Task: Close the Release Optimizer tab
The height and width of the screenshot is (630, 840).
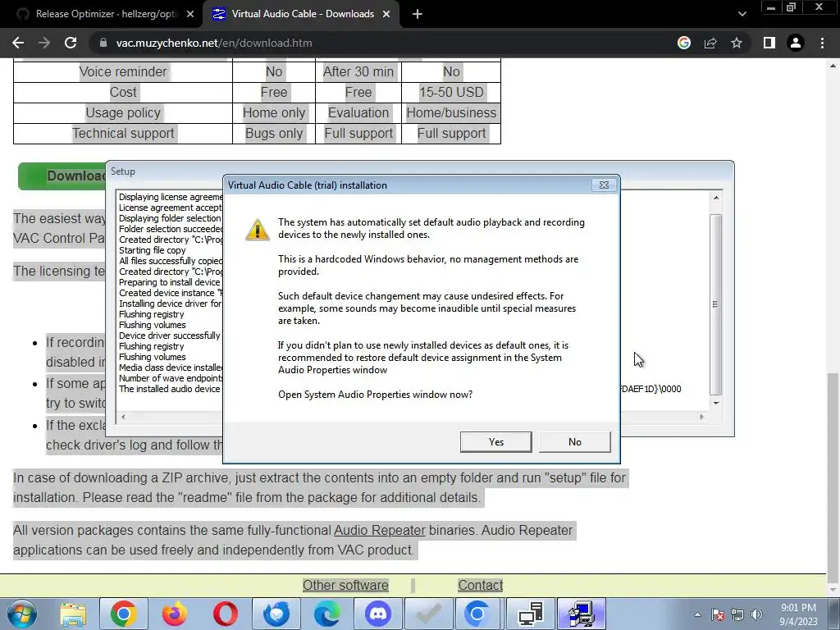Action: [190, 15]
